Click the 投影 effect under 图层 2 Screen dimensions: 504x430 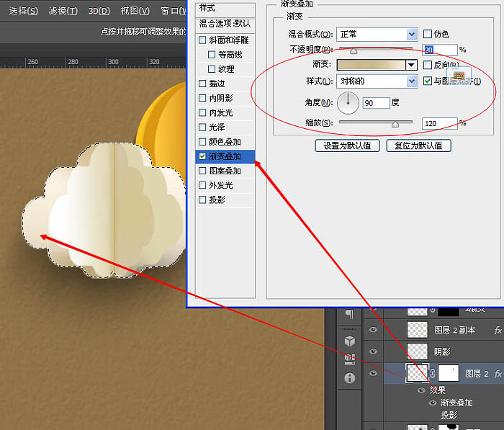point(449,415)
